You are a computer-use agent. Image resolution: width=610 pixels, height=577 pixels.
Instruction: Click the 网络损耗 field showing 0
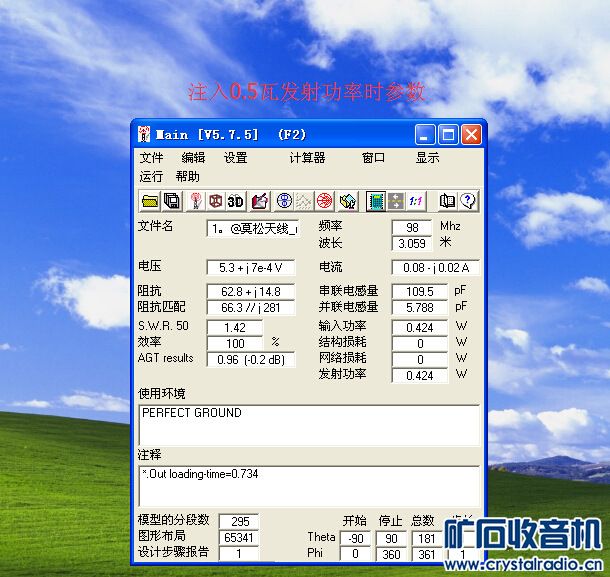point(419,360)
